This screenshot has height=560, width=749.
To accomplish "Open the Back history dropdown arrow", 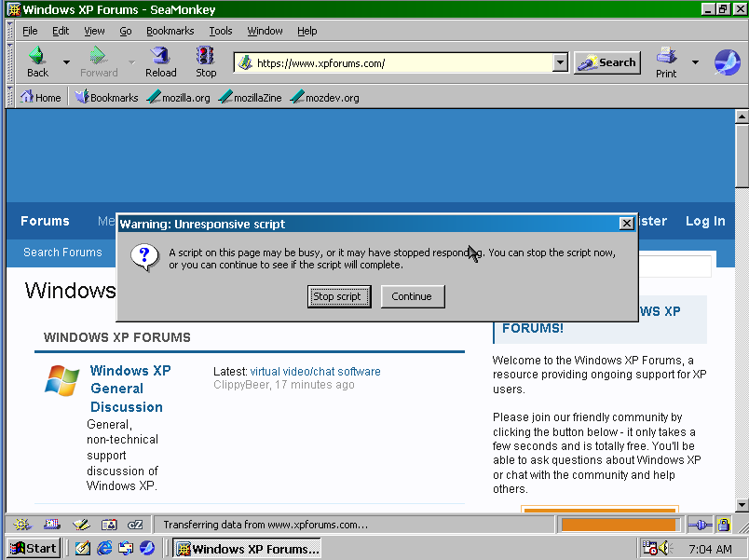I will pos(66,62).
